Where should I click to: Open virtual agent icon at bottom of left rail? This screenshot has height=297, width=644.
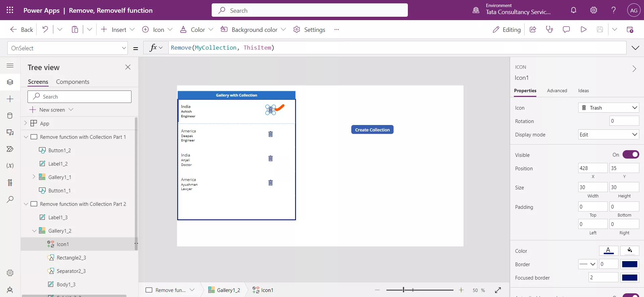pos(10,290)
